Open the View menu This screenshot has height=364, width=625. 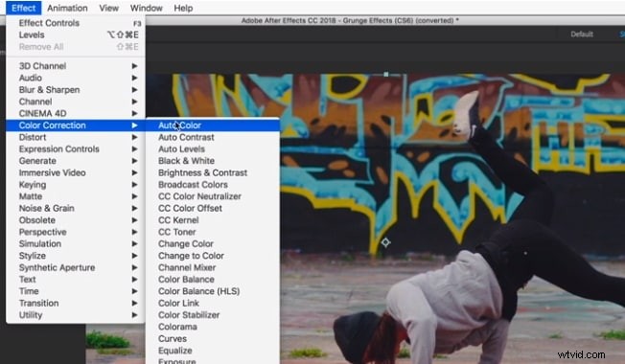(x=109, y=8)
